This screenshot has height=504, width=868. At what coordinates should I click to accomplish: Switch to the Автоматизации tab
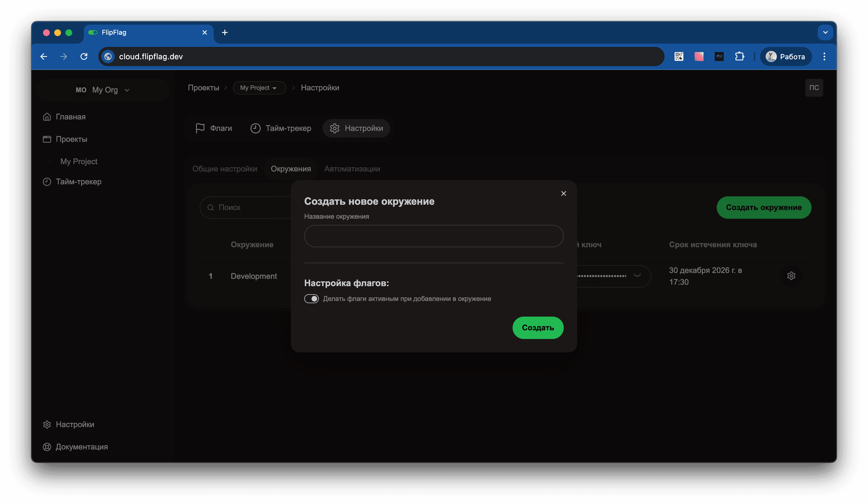[x=352, y=169]
